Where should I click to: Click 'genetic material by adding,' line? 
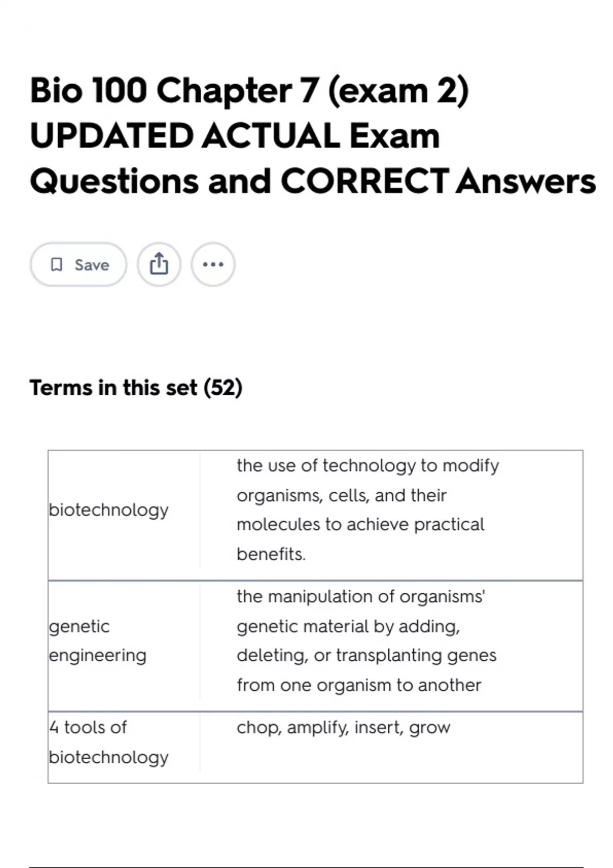[x=348, y=626]
